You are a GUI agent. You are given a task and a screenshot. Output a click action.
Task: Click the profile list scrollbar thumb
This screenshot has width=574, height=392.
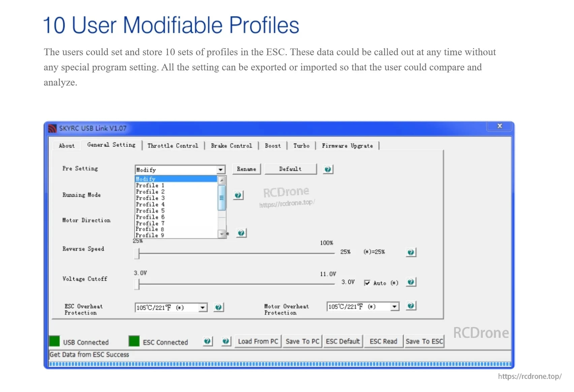pos(221,198)
